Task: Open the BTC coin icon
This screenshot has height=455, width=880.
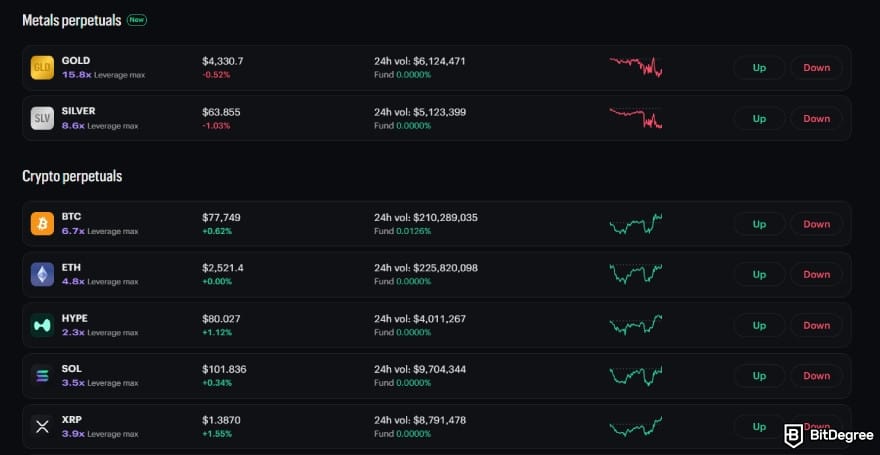Action: coord(42,224)
